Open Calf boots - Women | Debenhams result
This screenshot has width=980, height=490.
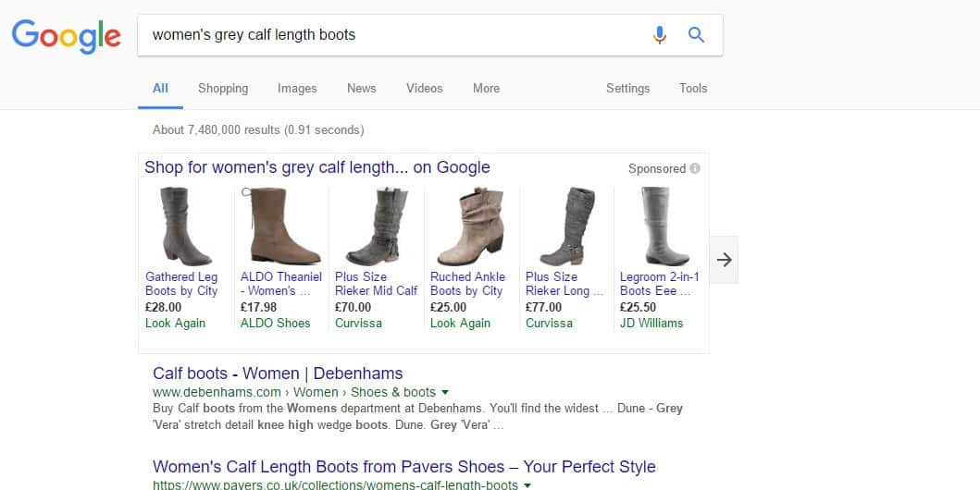click(x=278, y=374)
